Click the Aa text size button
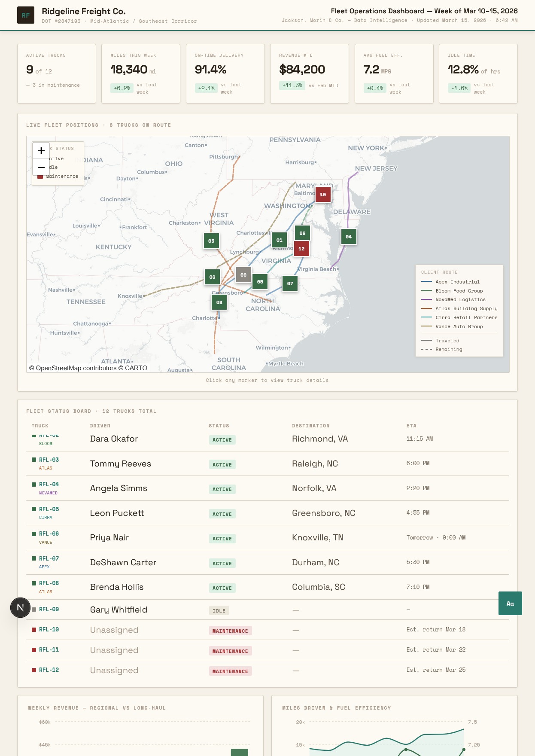 pyautogui.click(x=510, y=604)
